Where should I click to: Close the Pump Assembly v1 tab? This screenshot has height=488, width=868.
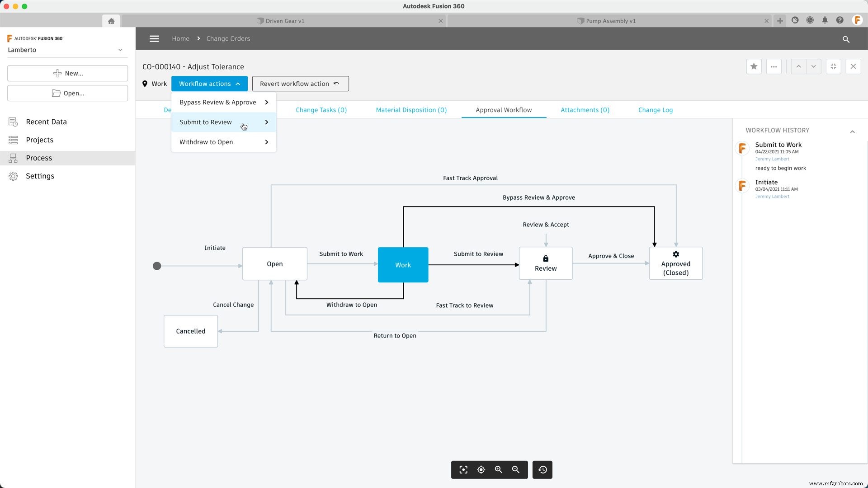(x=766, y=20)
